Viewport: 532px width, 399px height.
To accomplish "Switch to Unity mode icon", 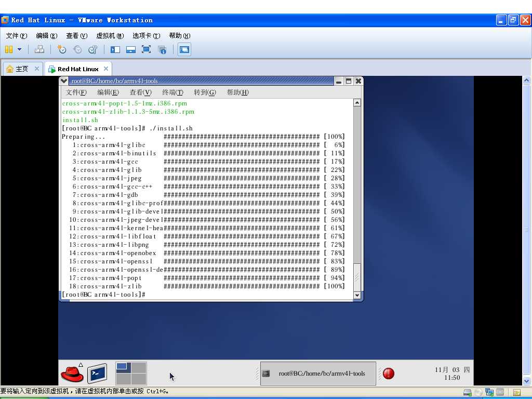I will tap(162, 50).
